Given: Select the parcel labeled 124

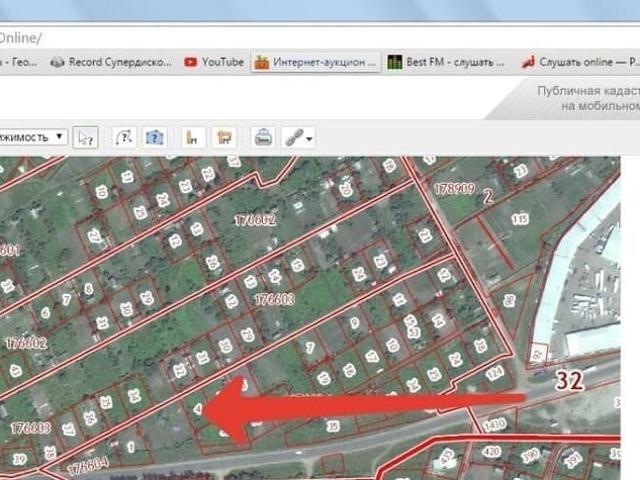Looking at the screenshot, I should 495,373.
